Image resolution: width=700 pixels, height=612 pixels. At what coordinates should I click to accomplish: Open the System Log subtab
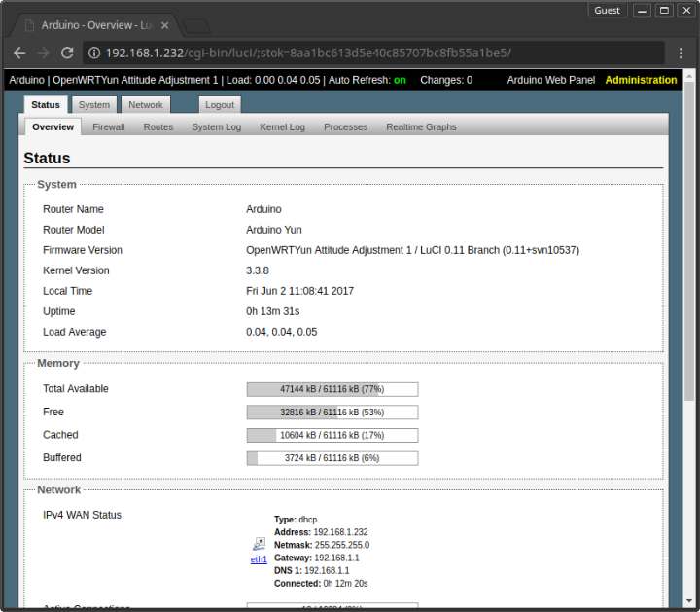(217, 126)
